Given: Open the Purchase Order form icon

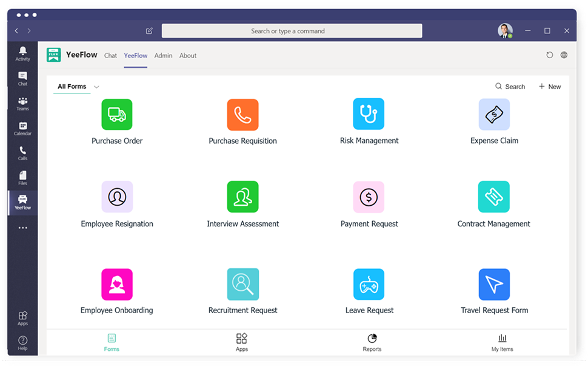Looking at the screenshot, I should (116, 115).
